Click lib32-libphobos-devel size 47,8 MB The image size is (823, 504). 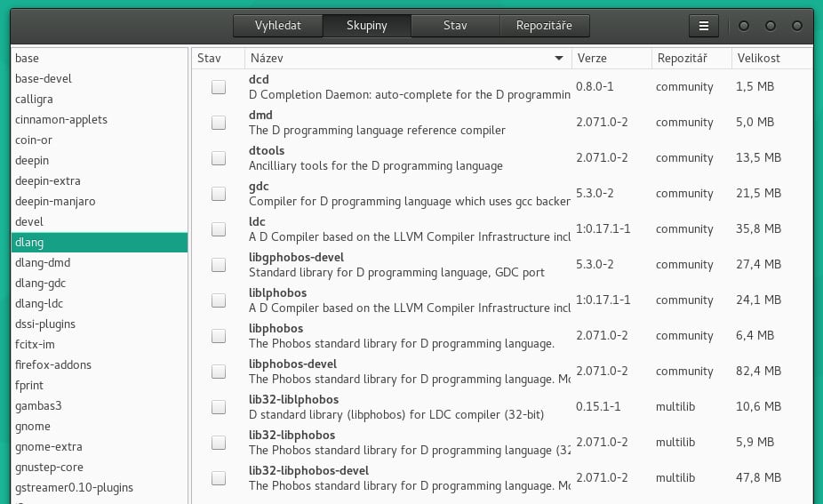click(x=758, y=477)
